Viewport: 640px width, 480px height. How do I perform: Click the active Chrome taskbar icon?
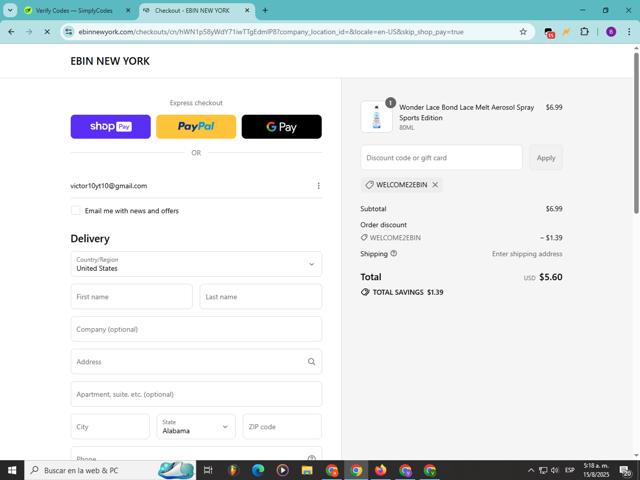(x=356, y=470)
